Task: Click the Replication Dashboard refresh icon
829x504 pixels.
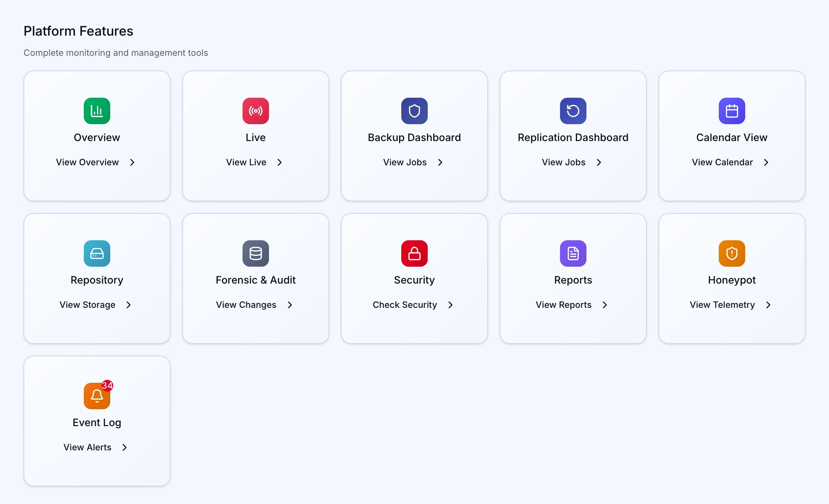Action: tap(573, 111)
